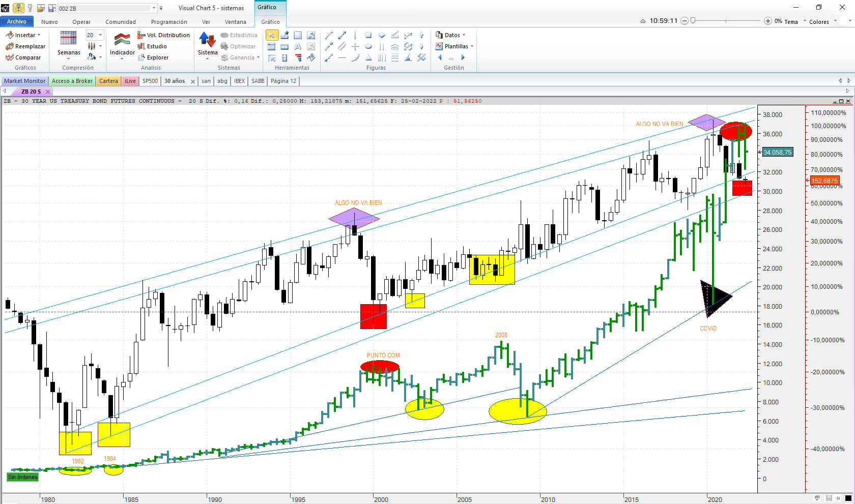Screen dimensions: 855x504
Task: Click the Tema button
Action: tap(791, 21)
